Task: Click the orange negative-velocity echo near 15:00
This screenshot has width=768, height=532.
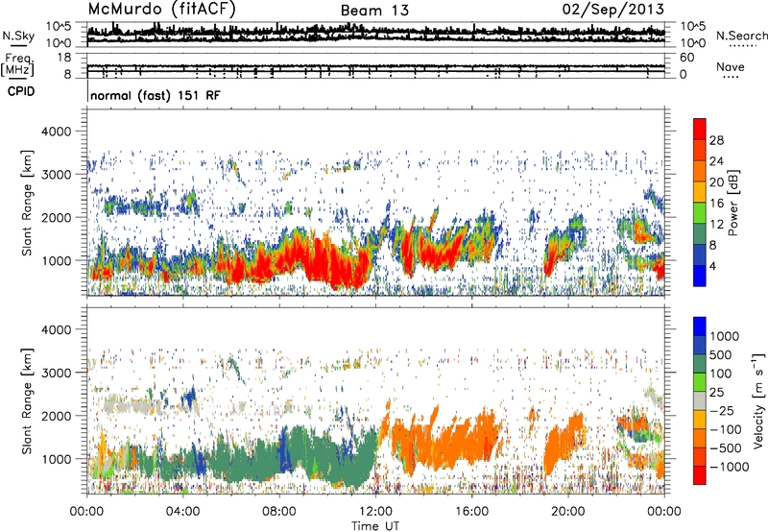Action: [448, 439]
